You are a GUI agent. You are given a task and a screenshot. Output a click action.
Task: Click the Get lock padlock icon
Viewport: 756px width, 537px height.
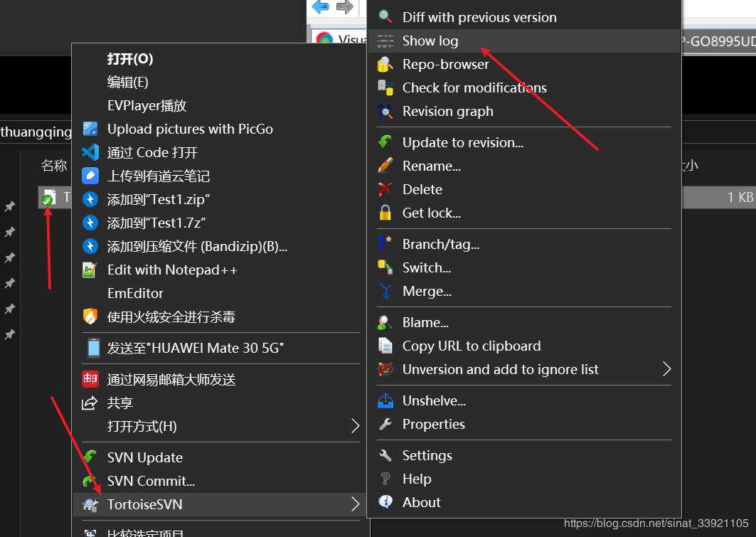click(x=385, y=213)
